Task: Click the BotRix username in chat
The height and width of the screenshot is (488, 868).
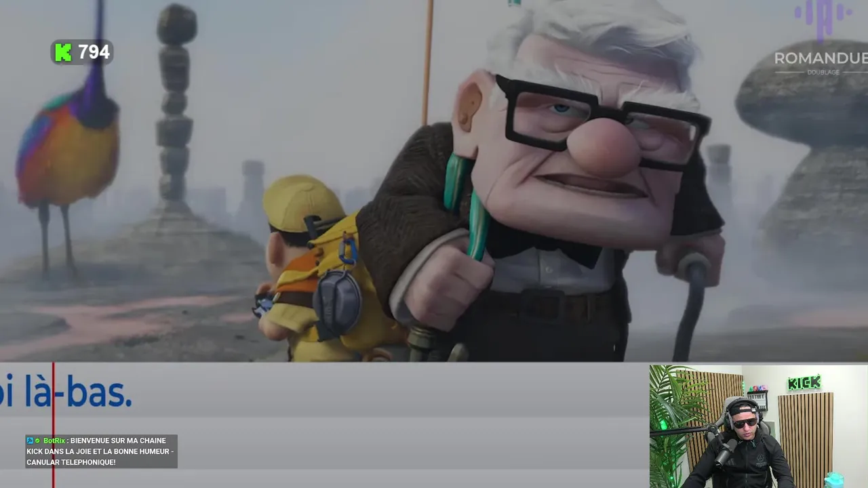Action: [x=53, y=441]
